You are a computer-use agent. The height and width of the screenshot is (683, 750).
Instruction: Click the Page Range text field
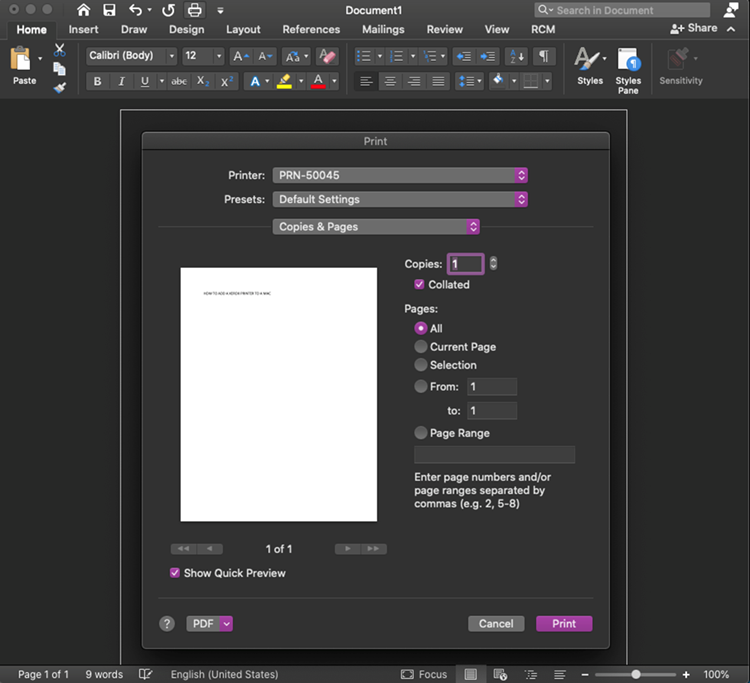(494, 454)
